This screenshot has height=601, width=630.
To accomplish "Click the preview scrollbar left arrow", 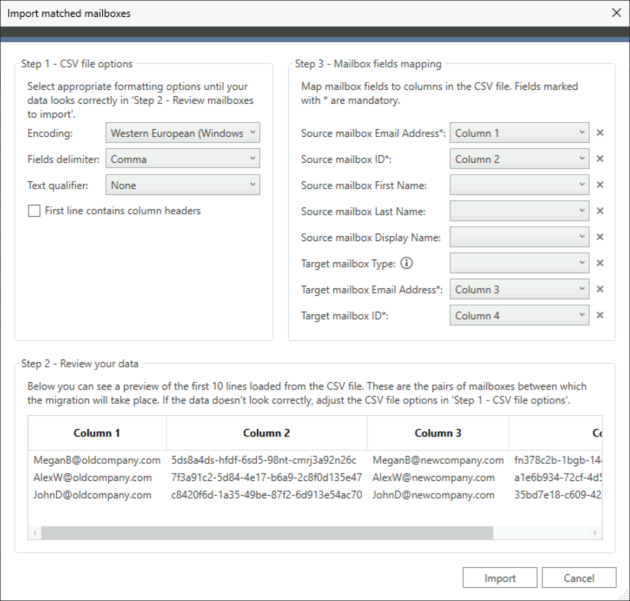I will [35, 533].
